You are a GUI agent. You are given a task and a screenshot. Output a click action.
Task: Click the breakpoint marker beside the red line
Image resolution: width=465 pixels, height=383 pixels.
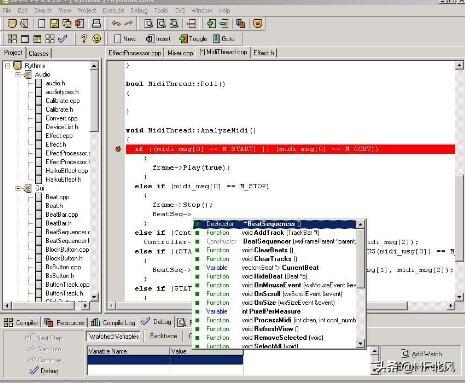118,149
